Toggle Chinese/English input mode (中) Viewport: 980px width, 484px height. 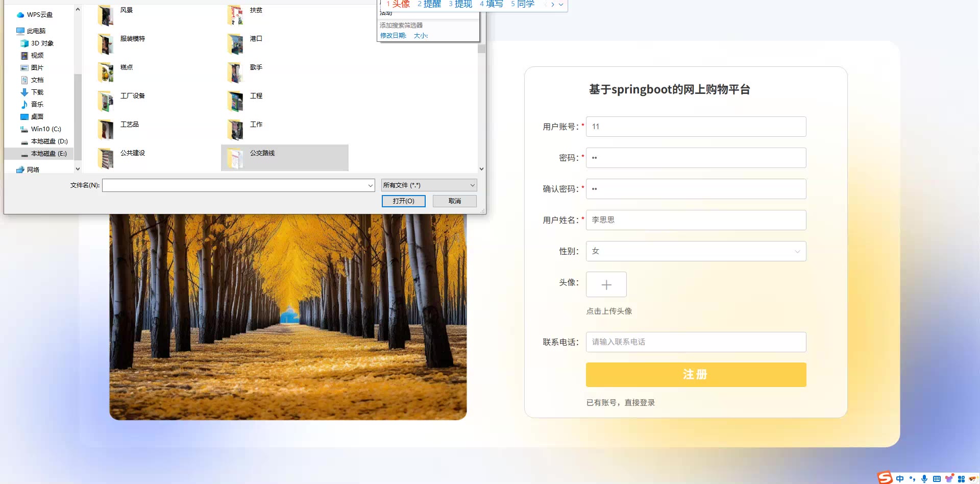[900, 479]
